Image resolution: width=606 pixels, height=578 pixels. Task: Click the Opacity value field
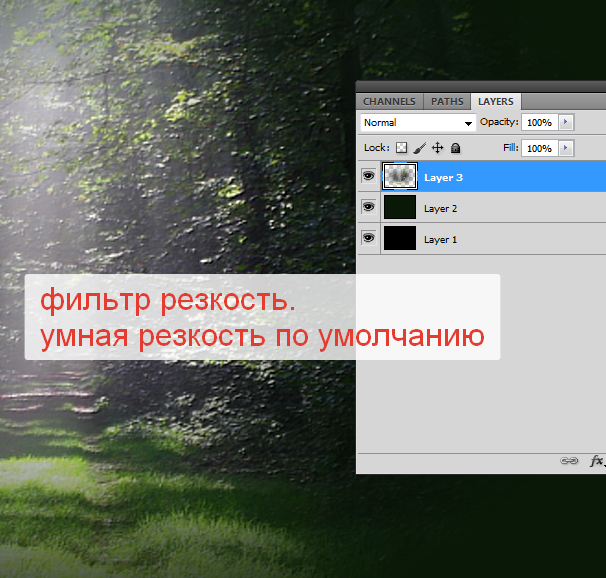[x=539, y=122]
